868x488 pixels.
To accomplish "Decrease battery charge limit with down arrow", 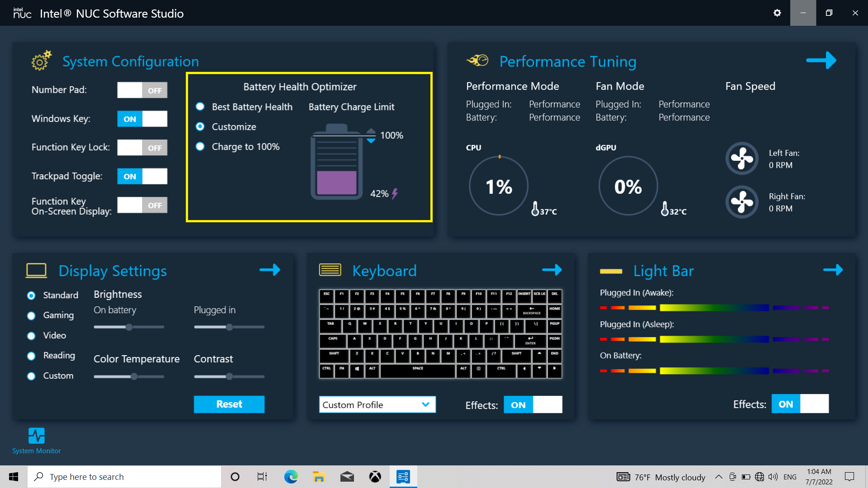I will 371,141.
